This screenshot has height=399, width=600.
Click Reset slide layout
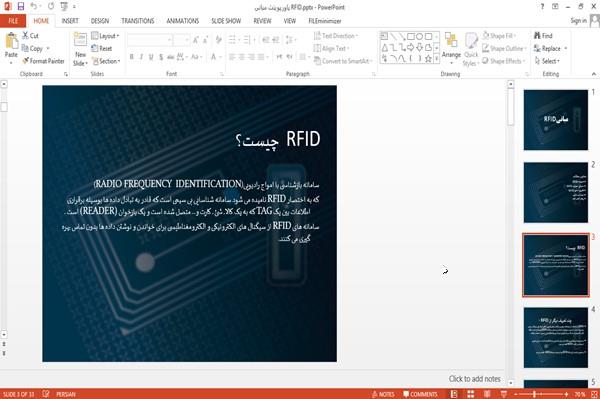point(102,49)
